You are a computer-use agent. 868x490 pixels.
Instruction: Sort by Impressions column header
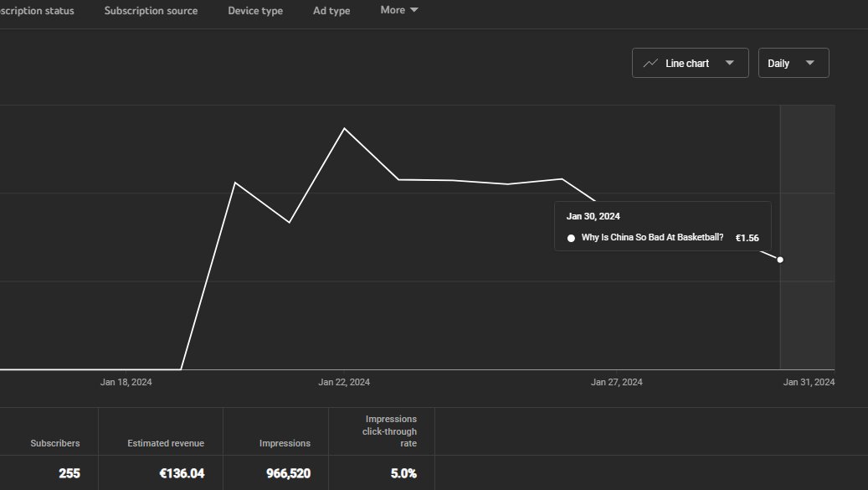[285, 443]
